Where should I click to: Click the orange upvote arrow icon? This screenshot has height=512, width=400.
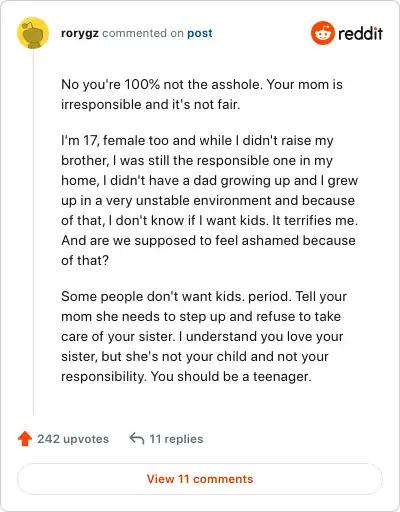(25, 439)
